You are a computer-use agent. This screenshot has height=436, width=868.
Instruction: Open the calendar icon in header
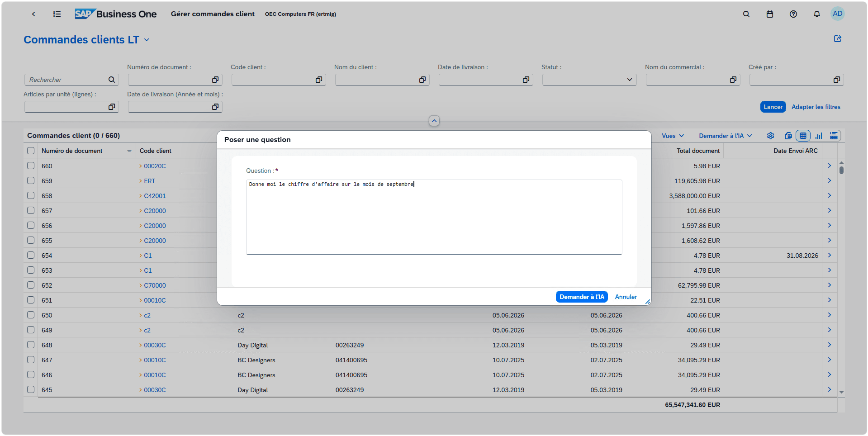click(x=770, y=14)
